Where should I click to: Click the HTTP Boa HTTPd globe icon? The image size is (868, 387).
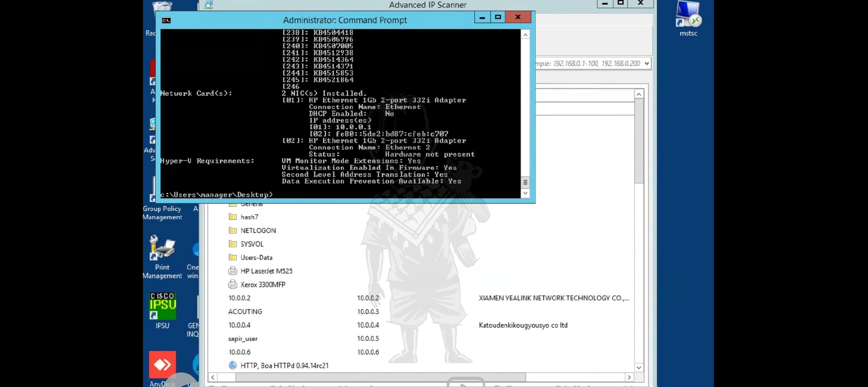pyautogui.click(x=233, y=365)
